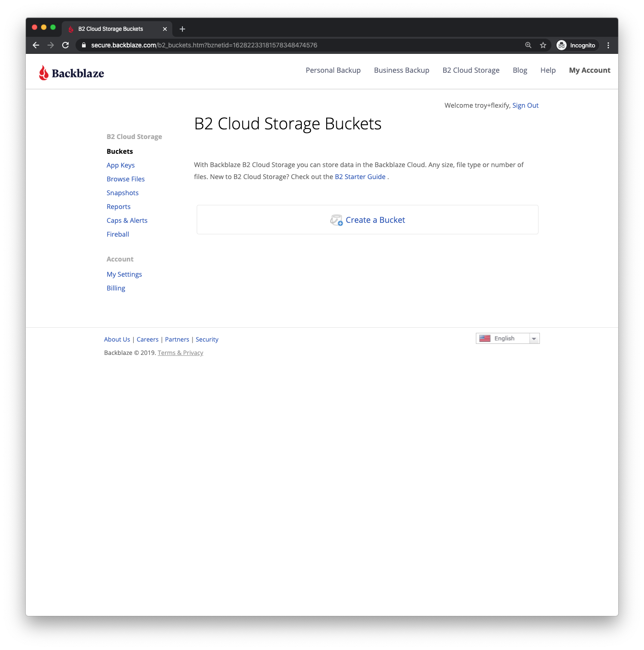
Task: Click the Partners footer link
Action: (x=177, y=339)
